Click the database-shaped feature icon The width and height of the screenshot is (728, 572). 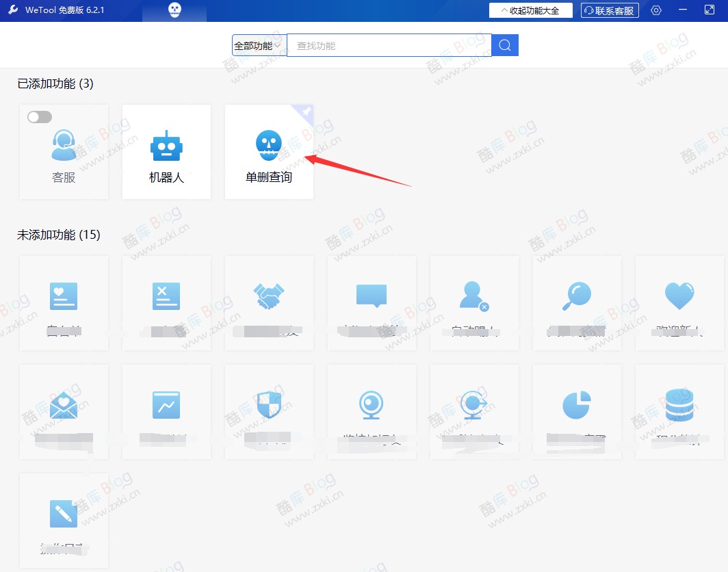(x=679, y=404)
